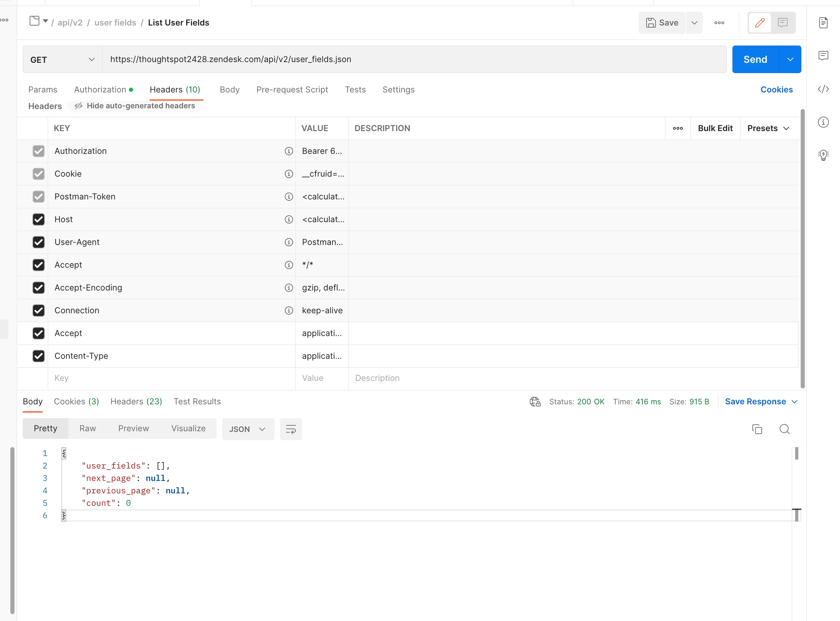Open the code snippet icon

click(823, 89)
